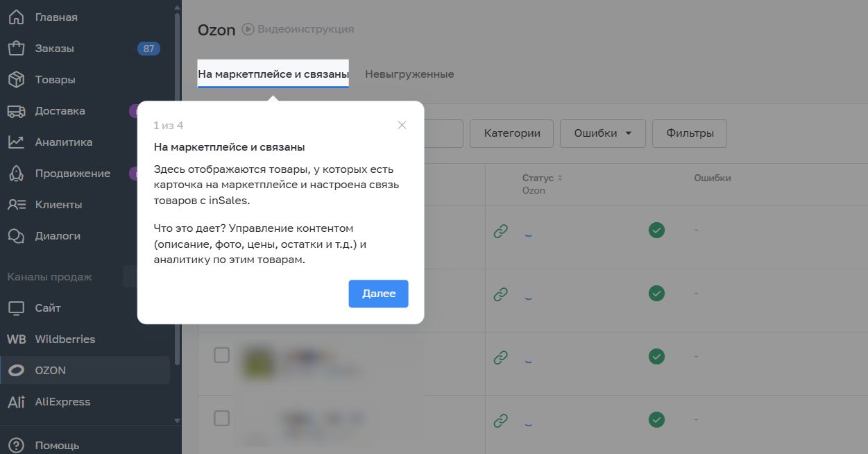Sort by Статус Ozon column arrows

pos(560,178)
